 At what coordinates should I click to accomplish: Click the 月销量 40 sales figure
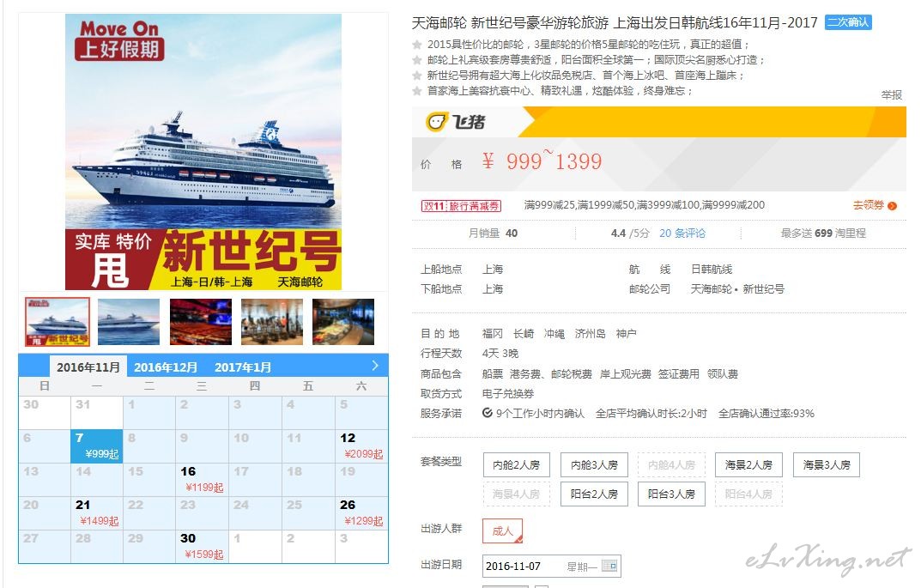point(493,233)
